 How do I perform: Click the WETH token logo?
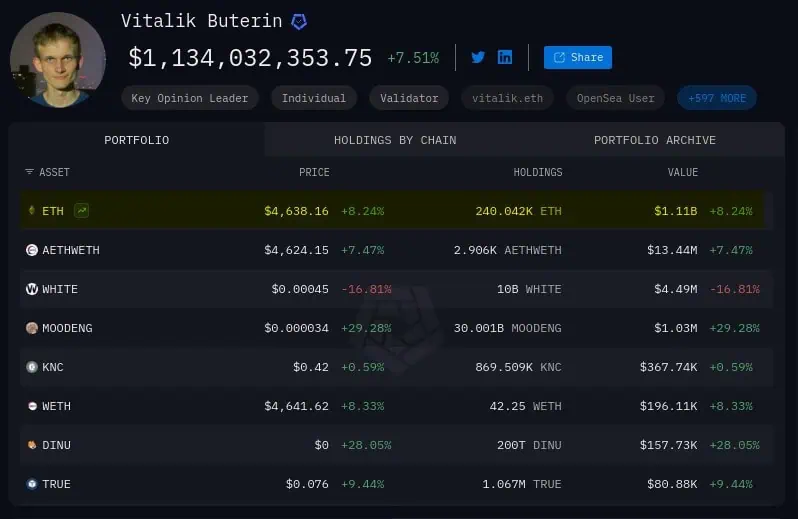(x=32, y=406)
